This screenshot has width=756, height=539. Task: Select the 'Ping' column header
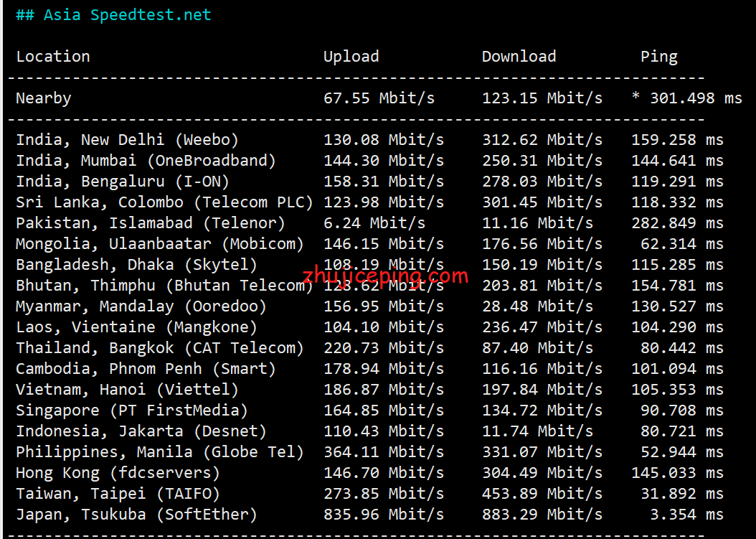point(658,57)
